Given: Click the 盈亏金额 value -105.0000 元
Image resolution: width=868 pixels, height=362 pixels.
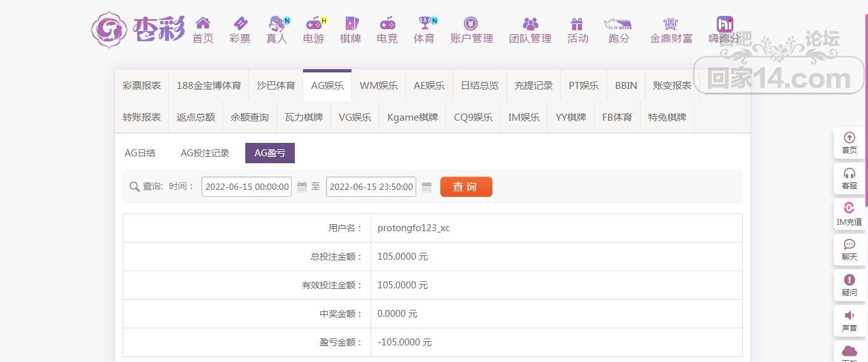Looking at the screenshot, I should [405, 342].
